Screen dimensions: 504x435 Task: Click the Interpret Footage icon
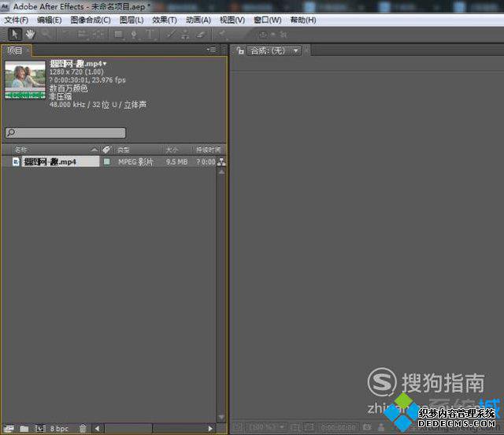(9, 429)
